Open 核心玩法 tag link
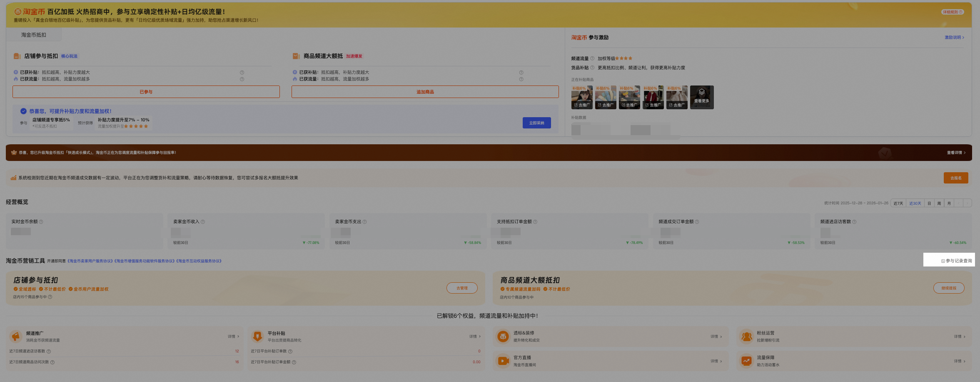Screen dimensions: 980x382 [x=69, y=56]
